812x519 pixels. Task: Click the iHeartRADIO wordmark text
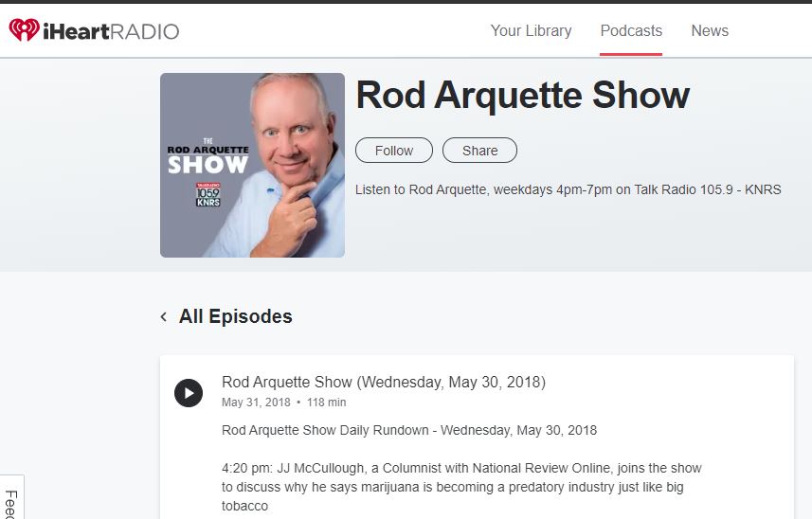click(110, 31)
